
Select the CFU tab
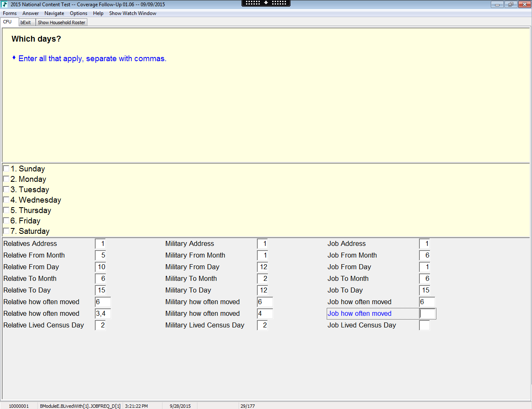(x=7, y=22)
